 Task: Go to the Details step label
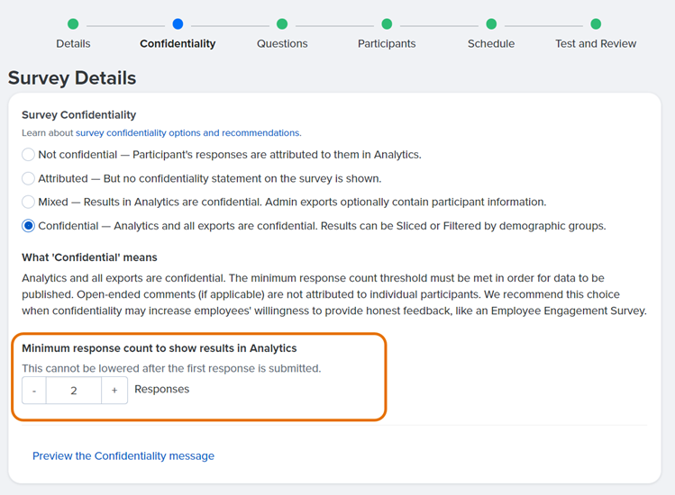click(x=73, y=43)
